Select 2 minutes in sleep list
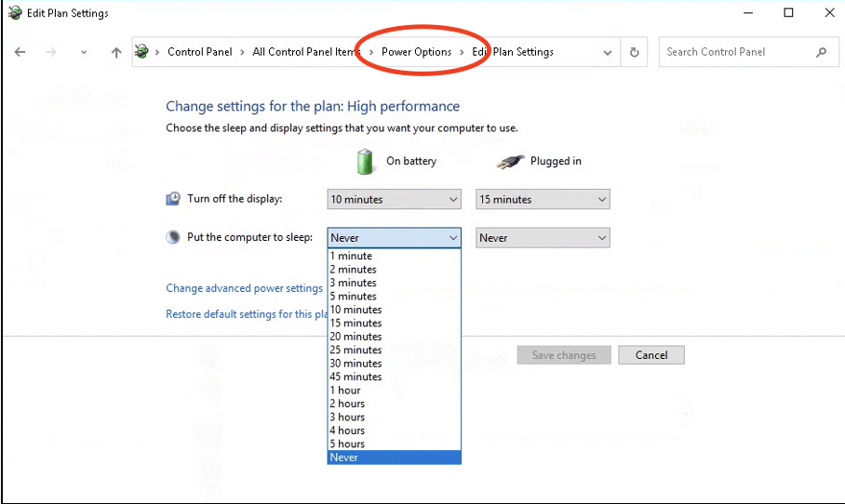Viewport: 845px width, 504px height. click(x=394, y=270)
